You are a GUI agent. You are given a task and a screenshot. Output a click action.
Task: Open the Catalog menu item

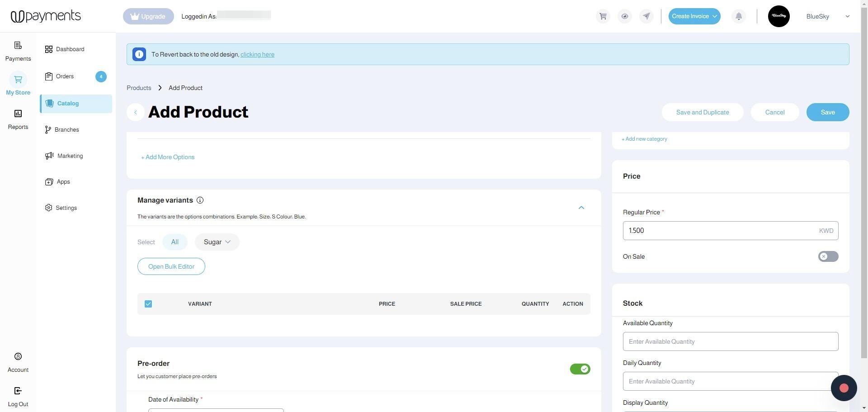click(x=76, y=104)
